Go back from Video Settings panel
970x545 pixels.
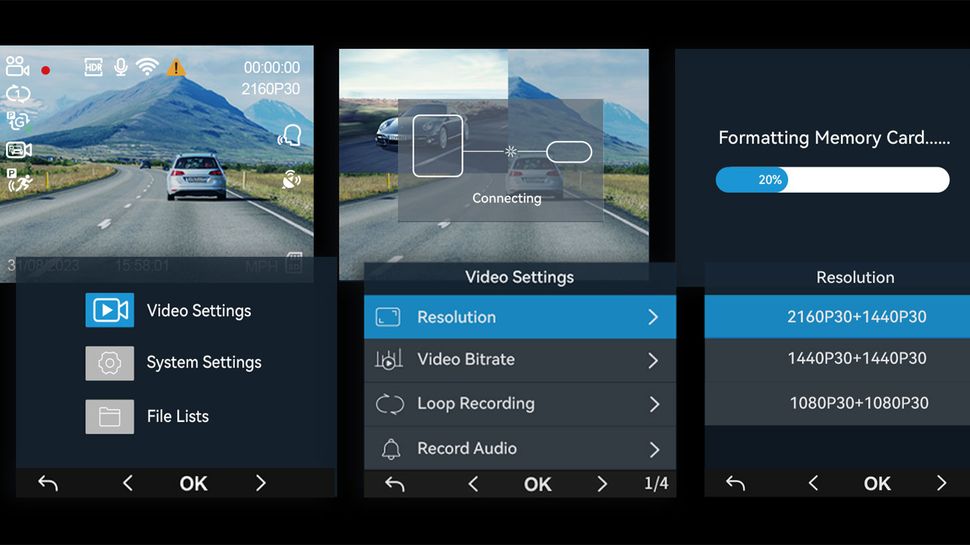(395, 484)
